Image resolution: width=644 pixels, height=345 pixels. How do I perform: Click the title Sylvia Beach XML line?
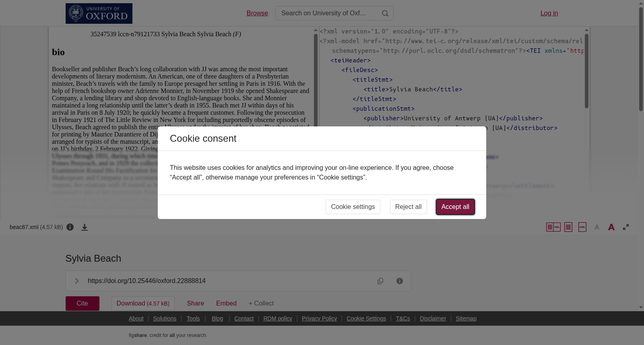point(413,89)
